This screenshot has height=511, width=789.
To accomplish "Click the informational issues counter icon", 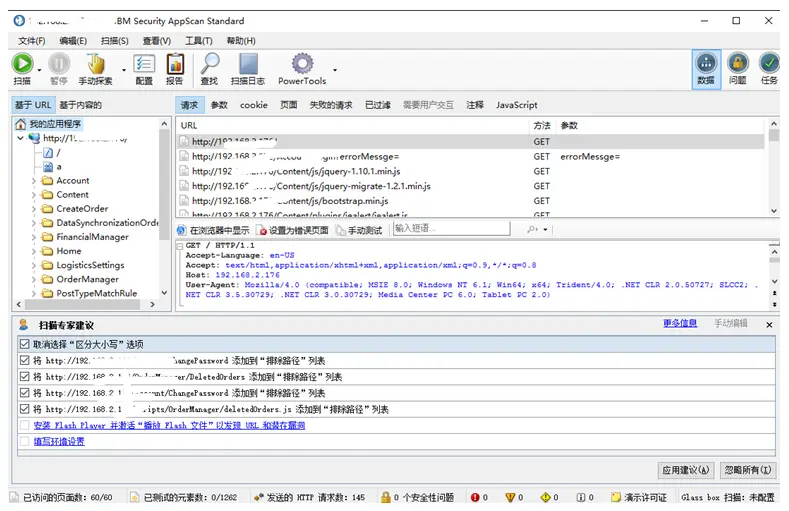I will click(x=581, y=497).
